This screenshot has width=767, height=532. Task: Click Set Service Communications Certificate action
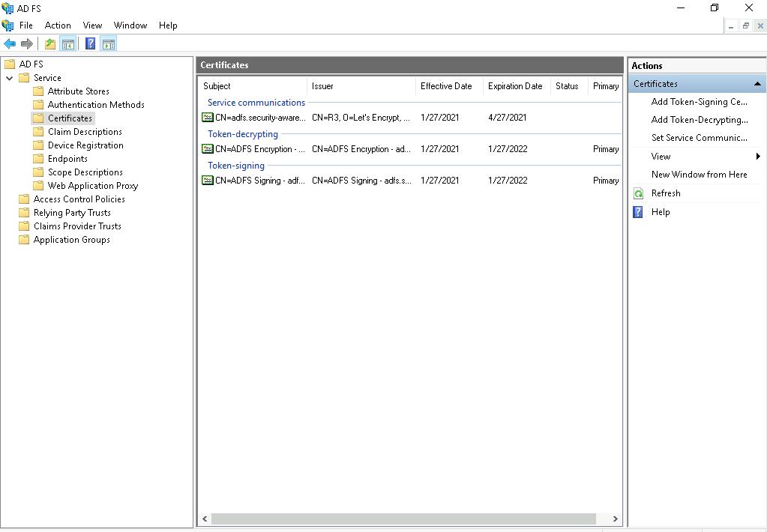pos(699,138)
